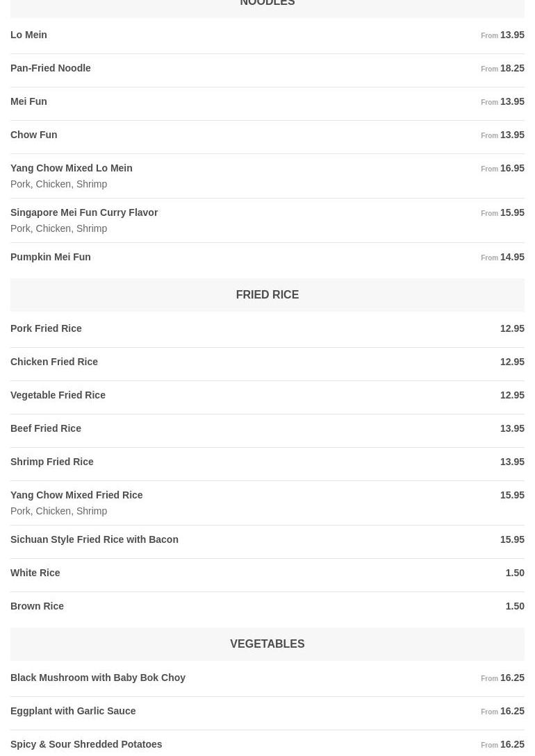
Task: Pick the Pumpkin Mei Fun item
Action: click(51, 257)
